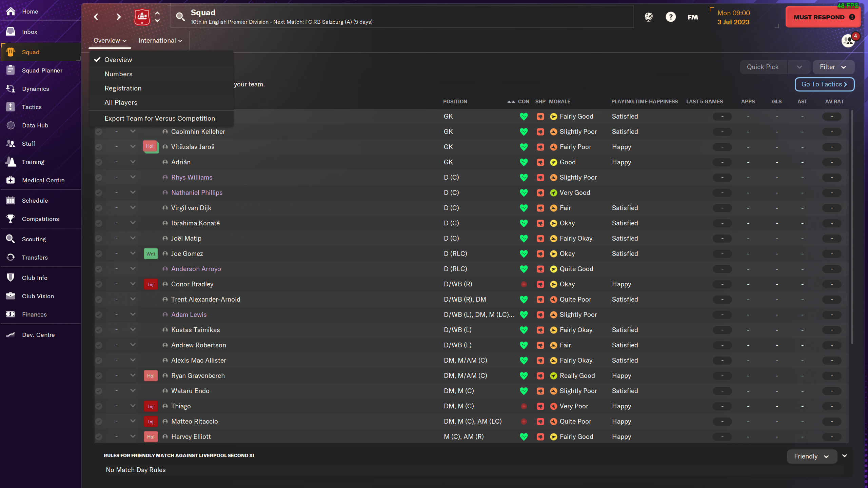Expand row chevron for Vítězslav Jaroš
Screen dimensions: 868x488
click(133, 146)
